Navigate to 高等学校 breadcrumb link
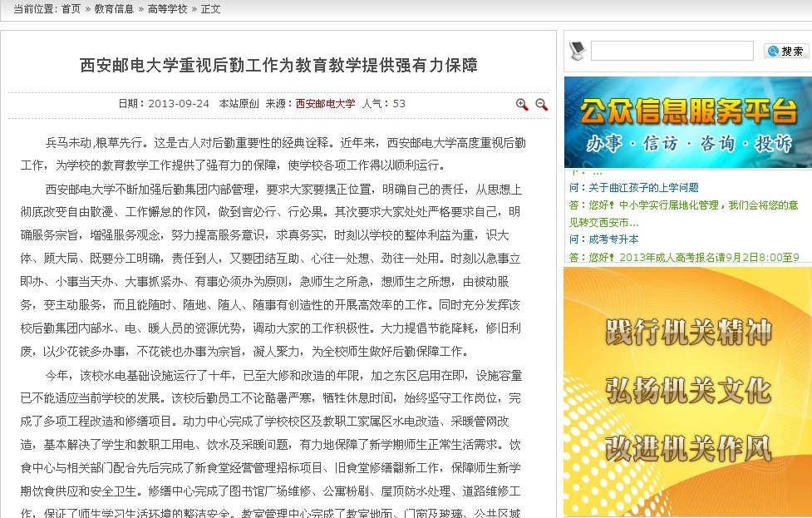Screen dimensions: 812x518 point(167,9)
